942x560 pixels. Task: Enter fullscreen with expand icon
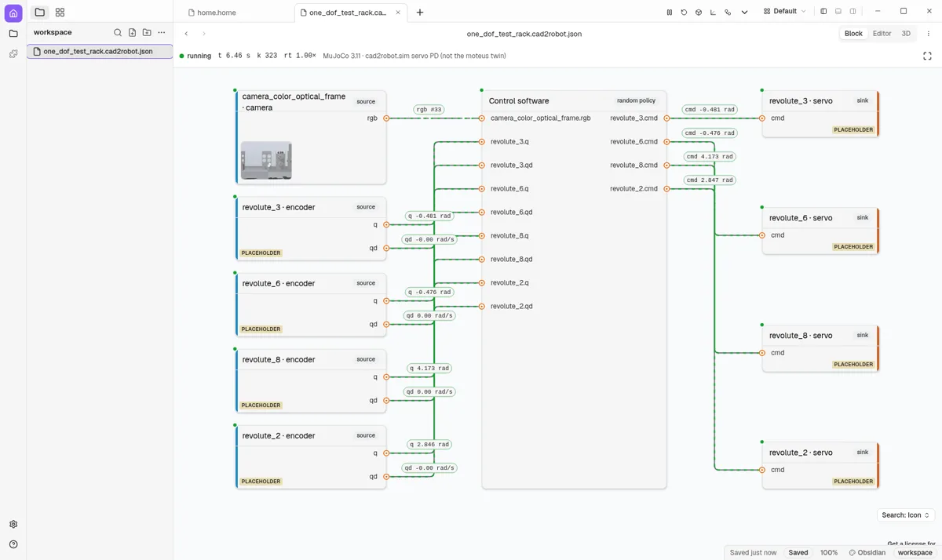927,56
